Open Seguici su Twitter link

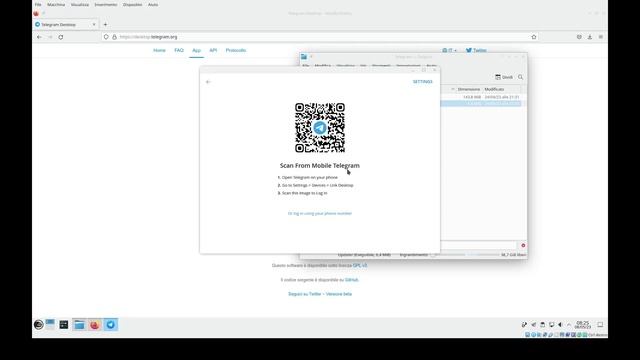[x=304, y=294]
